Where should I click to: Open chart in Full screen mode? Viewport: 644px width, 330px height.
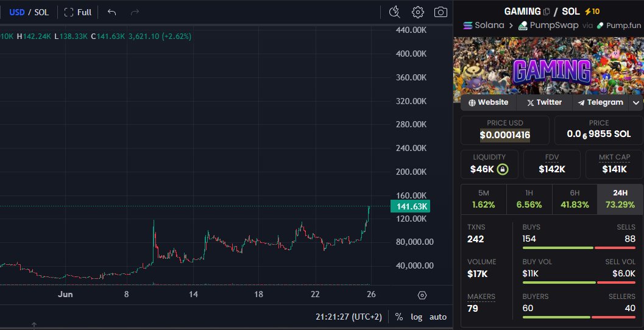click(78, 12)
